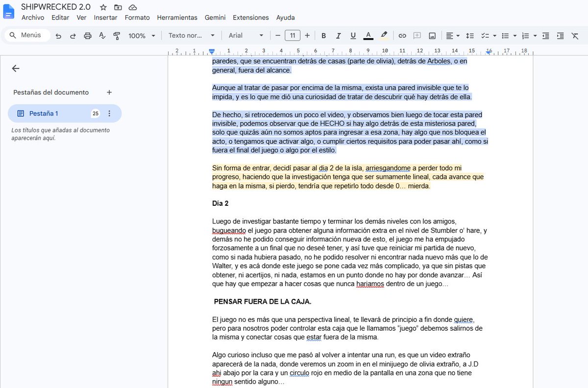
Task: Click left indent marker on ruler
Action: click(x=212, y=51)
